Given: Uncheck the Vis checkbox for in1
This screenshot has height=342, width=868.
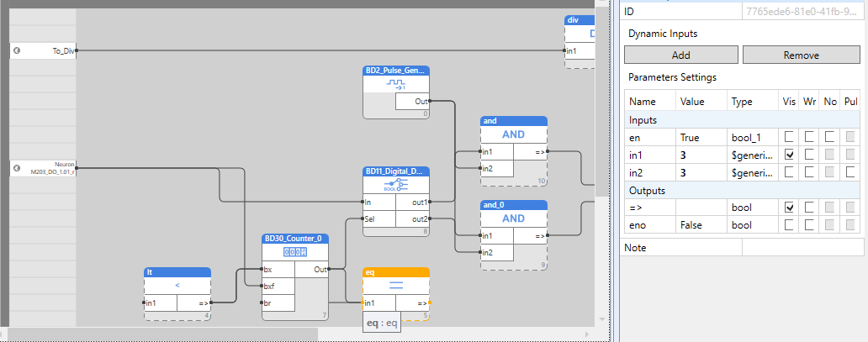Looking at the screenshot, I should (789, 155).
